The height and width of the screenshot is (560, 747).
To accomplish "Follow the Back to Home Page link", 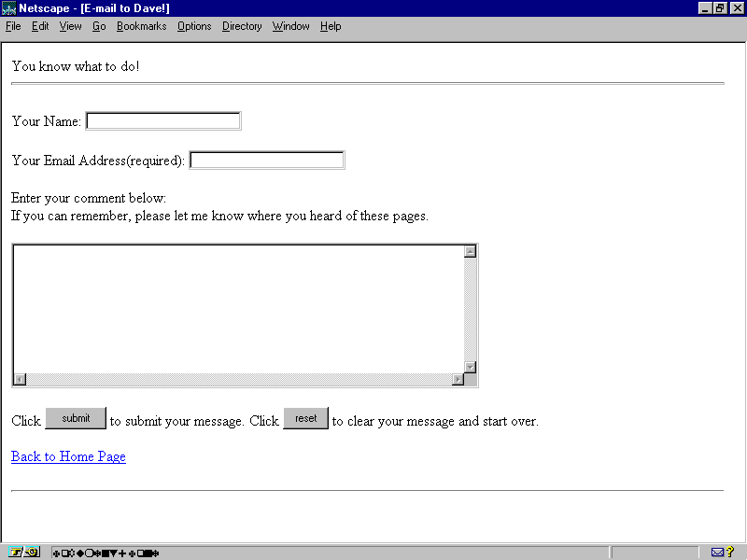I will [x=68, y=456].
